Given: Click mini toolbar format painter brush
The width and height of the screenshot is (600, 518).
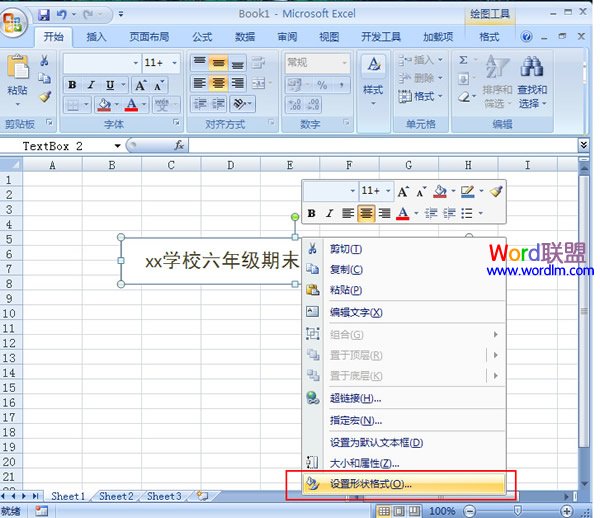Looking at the screenshot, I should click(496, 191).
